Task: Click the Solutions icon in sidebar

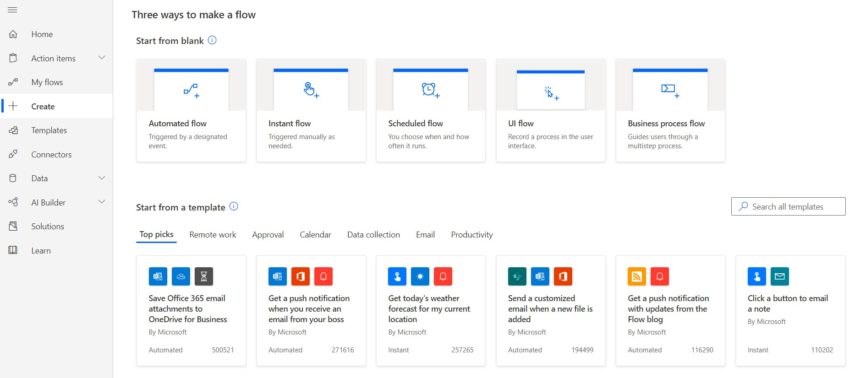Action: [13, 226]
